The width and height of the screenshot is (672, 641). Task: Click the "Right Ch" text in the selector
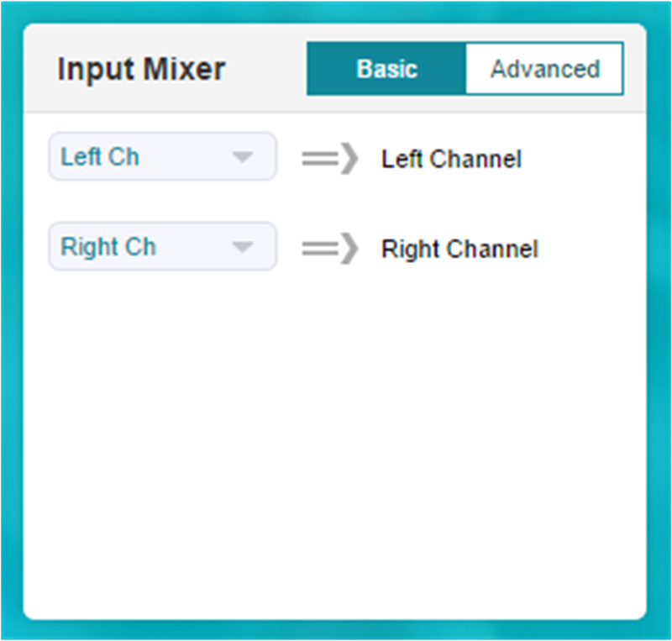pos(108,247)
